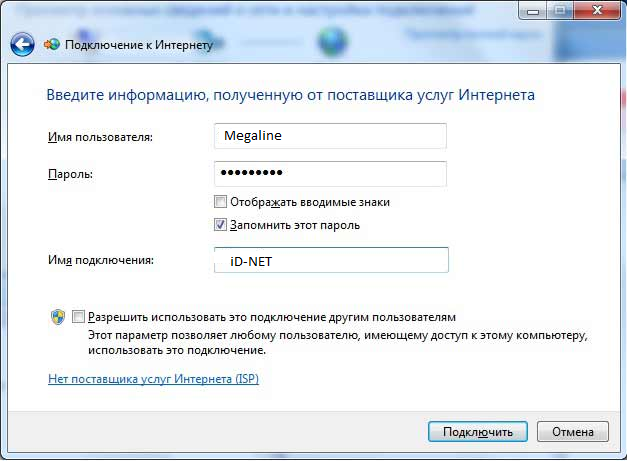Click the back arrow button
The image size is (627, 461).
click(x=21, y=45)
